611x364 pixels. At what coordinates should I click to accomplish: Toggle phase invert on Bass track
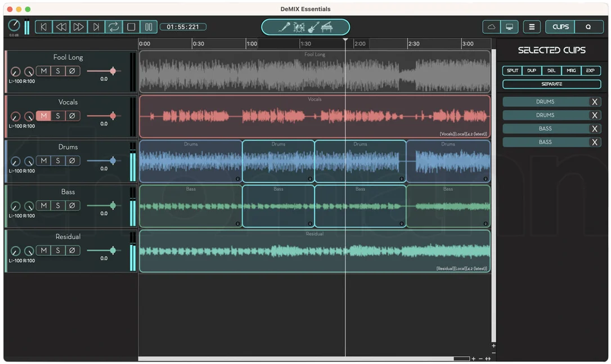[72, 205]
